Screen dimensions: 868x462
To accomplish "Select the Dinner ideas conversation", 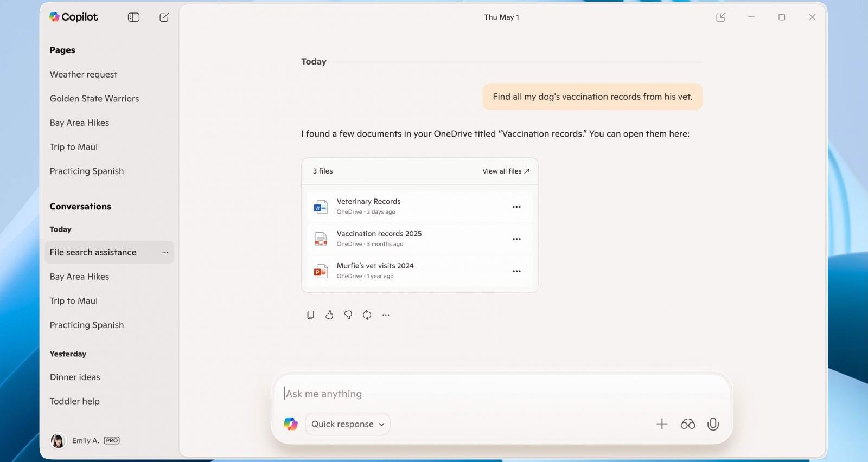I will pos(75,377).
